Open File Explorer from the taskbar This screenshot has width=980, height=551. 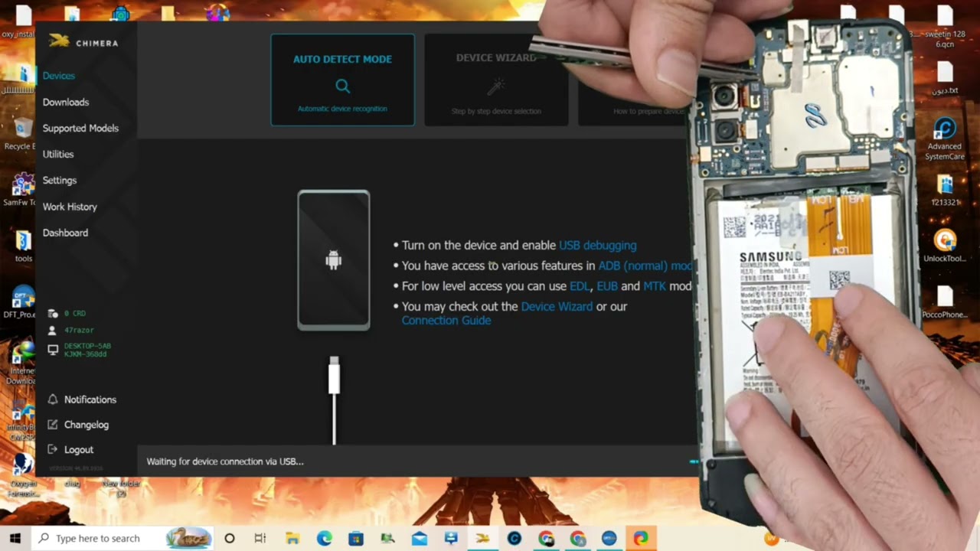292,538
